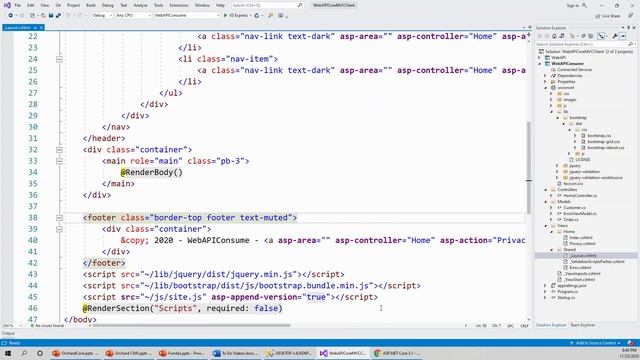
Task: Click the editor vertical scrollbar thumb
Action: [529, 167]
